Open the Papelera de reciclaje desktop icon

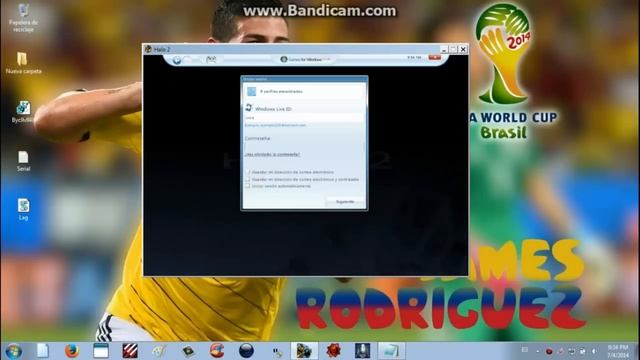(23, 18)
